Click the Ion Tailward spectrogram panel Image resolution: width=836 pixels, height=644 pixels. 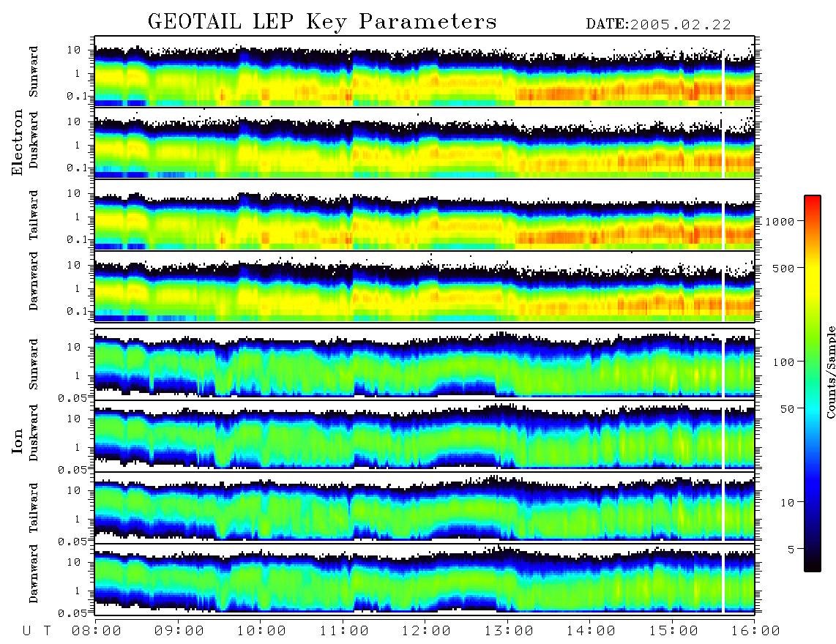pos(425,507)
